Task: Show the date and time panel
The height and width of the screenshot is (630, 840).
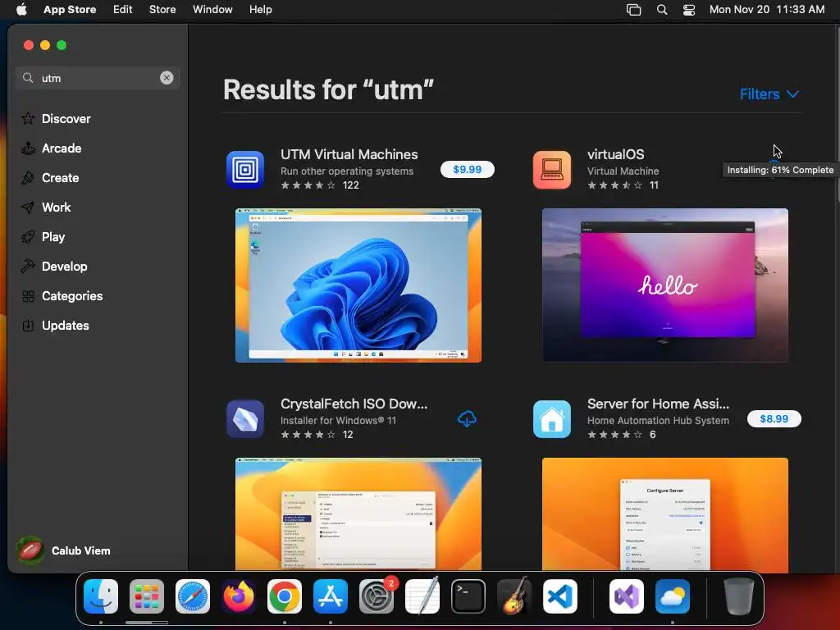Action: [x=767, y=9]
